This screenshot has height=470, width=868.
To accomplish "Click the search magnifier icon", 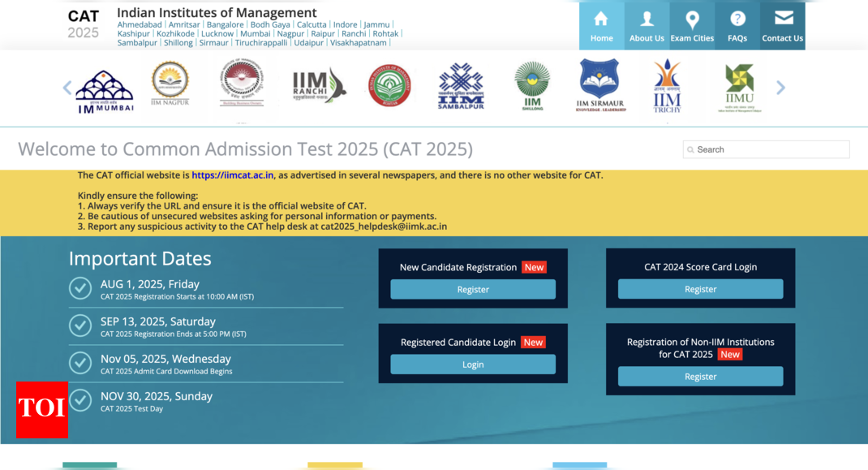I will tap(690, 149).
